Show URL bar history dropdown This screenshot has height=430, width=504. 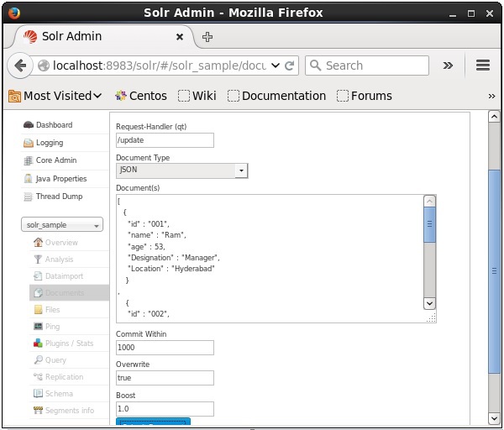click(x=276, y=66)
